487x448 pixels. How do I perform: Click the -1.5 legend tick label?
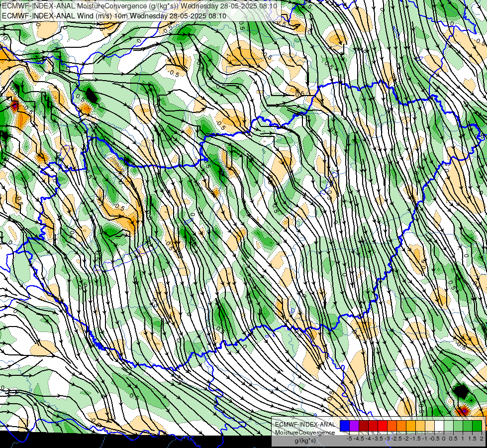point(415,439)
